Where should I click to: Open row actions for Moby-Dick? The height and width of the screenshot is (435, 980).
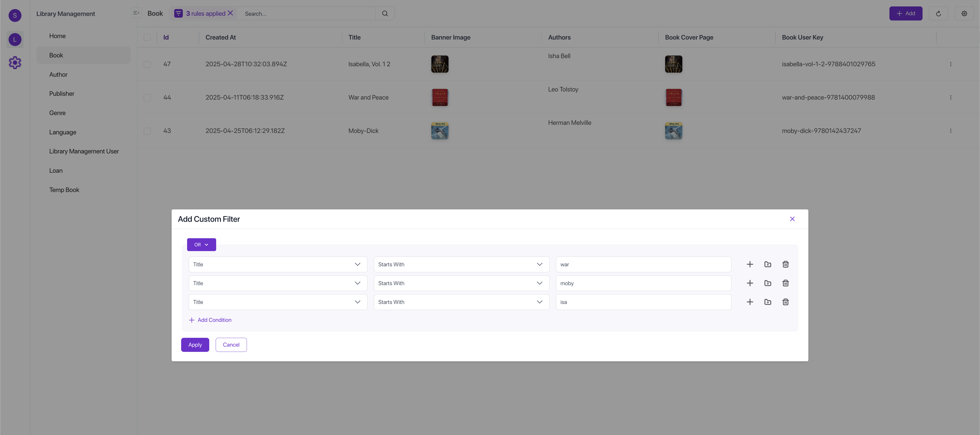point(950,131)
